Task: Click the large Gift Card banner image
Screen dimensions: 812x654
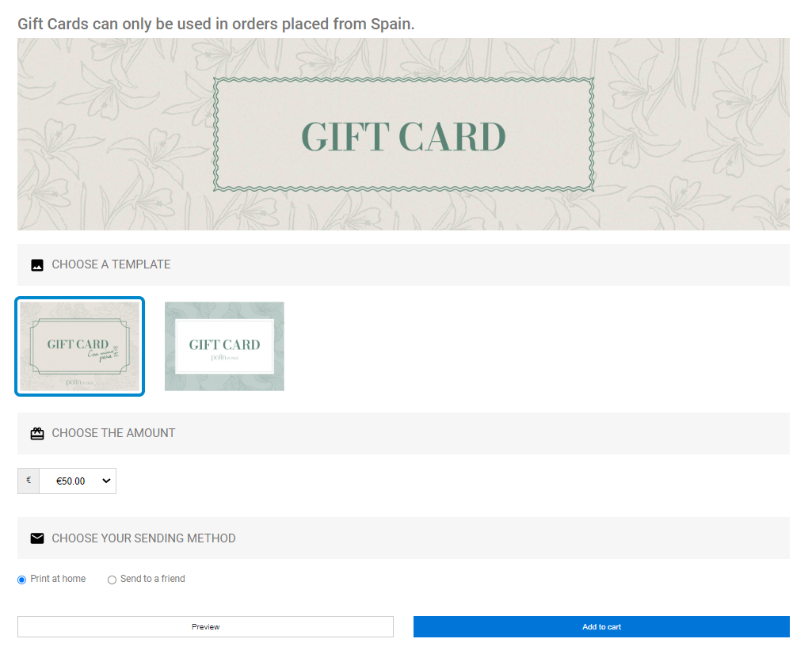Action: tap(403, 134)
